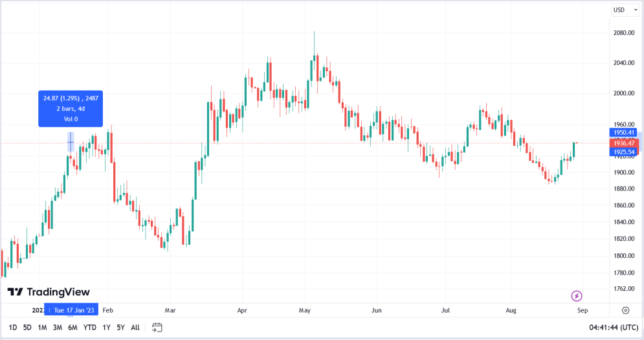Screen dimensions: 644x340
Task: Open chart settings gear icon
Action: tap(625, 310)
